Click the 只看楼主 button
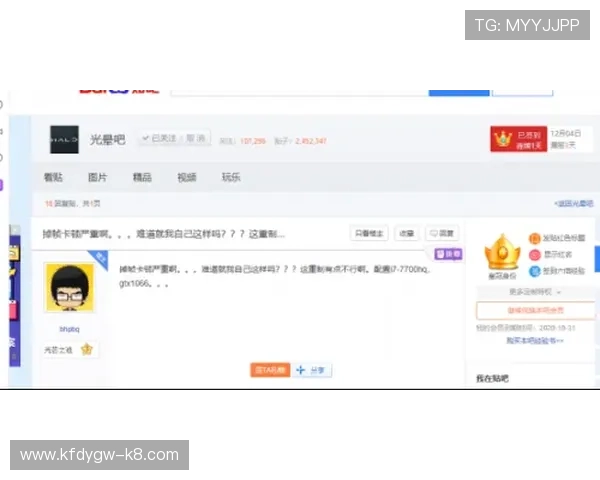This screenshot has height=480, width=600. [369, 233]
